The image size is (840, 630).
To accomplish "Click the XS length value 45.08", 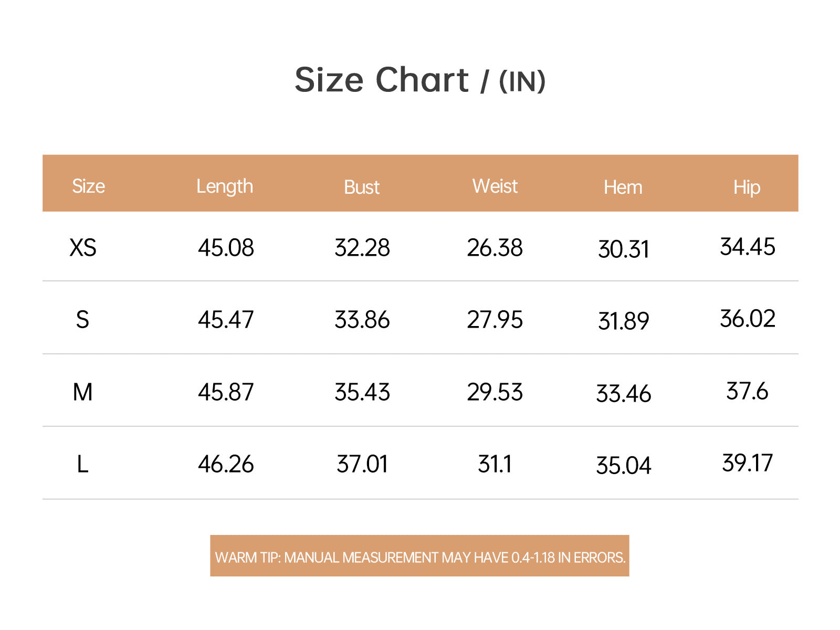I will [x=226, y=248].
